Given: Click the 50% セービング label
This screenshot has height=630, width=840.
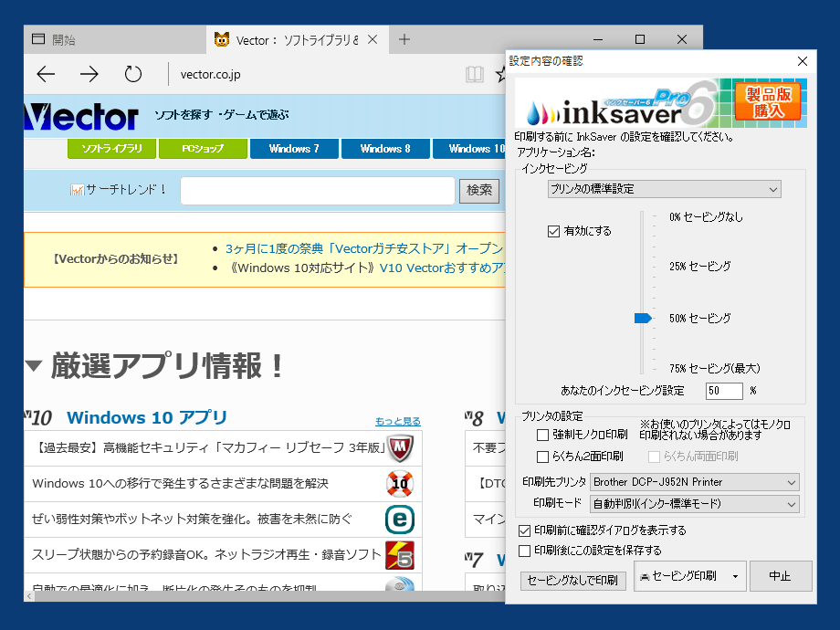Looking at the screenshot, I should pos(699,319).
